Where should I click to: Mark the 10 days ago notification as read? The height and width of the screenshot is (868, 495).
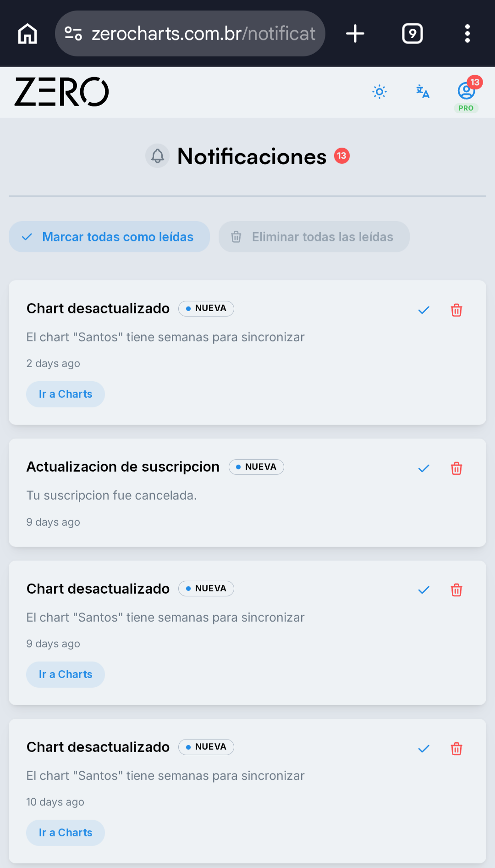tap(423, 749)
